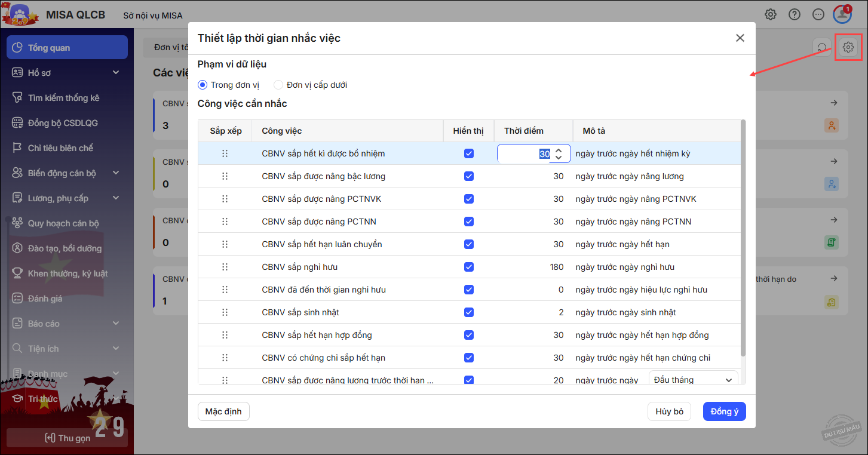Open the Đầu tháng dropdown
Viewport: 868px width, 455px height.
click(693, 380)
